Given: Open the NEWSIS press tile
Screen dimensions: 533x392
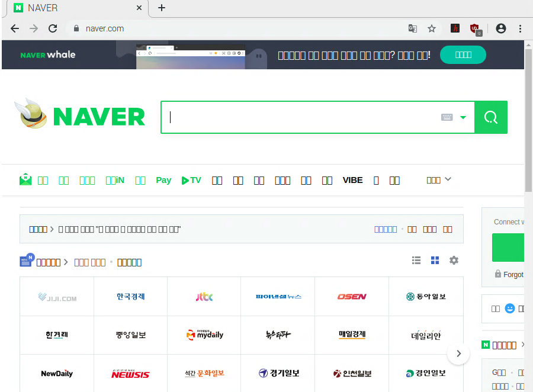Looking at the screenshot, I should [x=130, y=373].
